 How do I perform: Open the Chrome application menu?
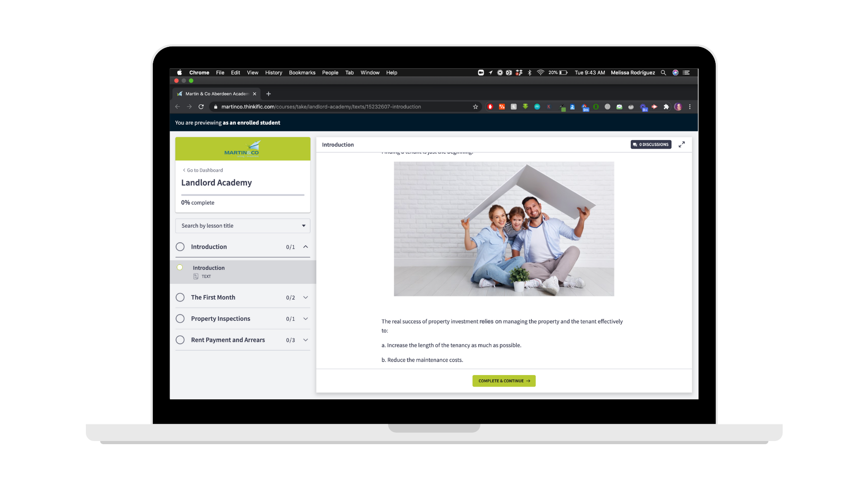point(199,73)
